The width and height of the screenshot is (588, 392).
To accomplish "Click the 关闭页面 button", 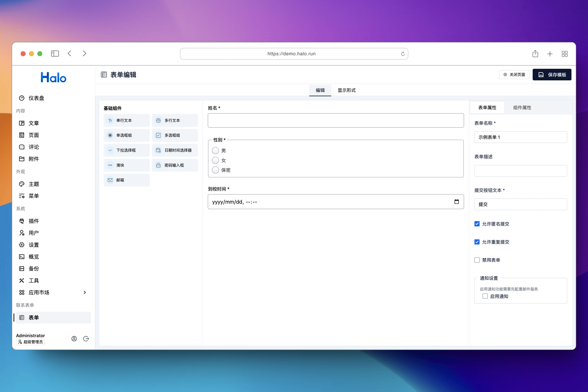I will pos(514,75).
